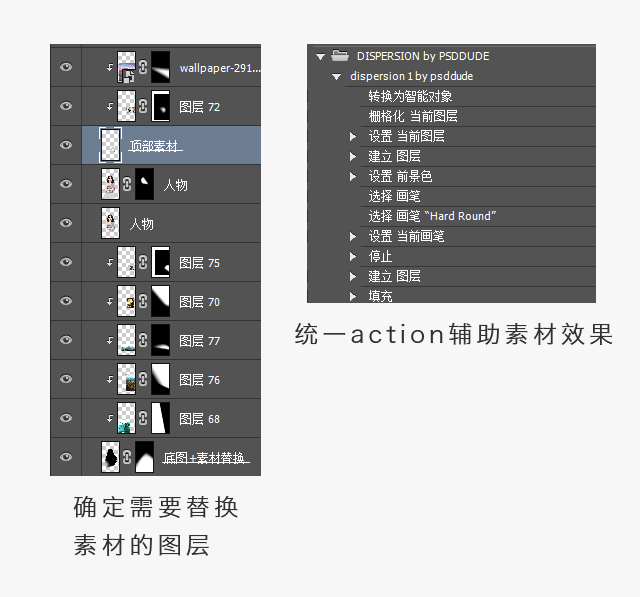Expand 设置 当前画笔 action step
The width and height of the screenshot is (640, 597).
(x=353, y=236)
